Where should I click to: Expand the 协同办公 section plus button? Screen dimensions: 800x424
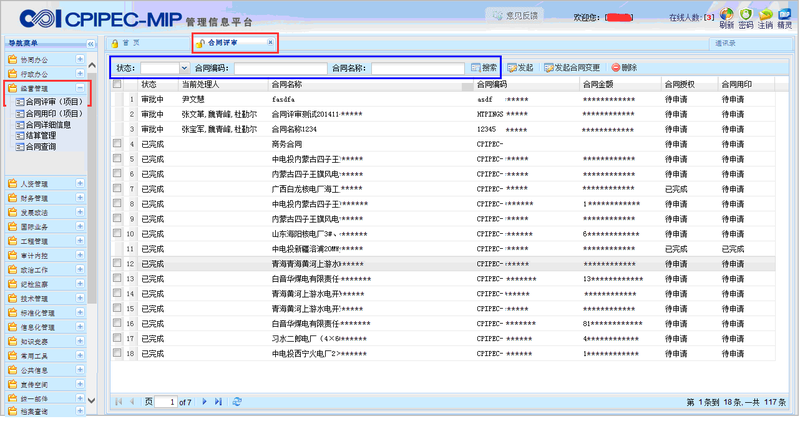click(x=80, y=59)
